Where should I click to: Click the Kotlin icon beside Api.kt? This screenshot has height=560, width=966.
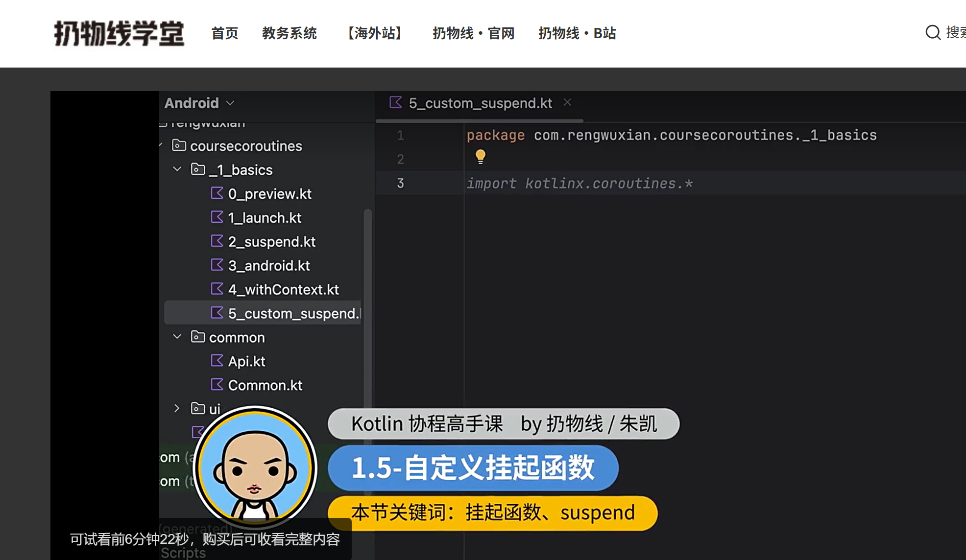[217, 361]
